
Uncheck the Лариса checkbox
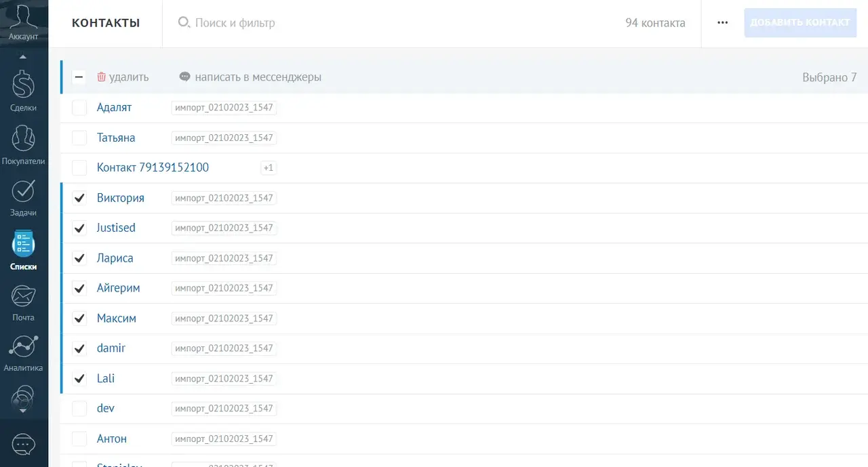pos(79,258)
